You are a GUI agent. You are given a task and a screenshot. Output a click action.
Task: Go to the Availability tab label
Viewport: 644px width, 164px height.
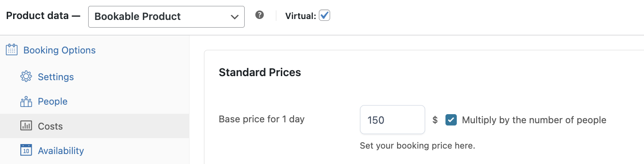coord(61,150)
